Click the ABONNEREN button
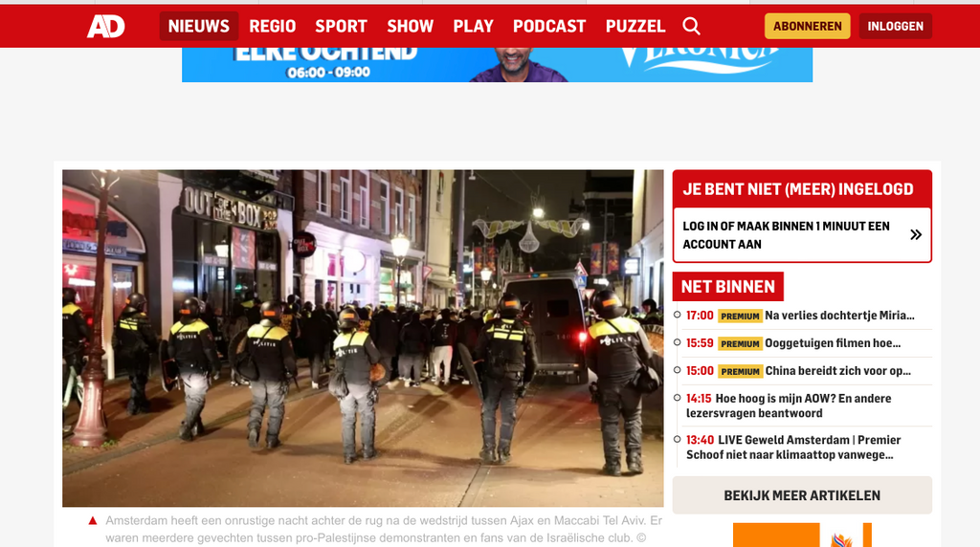 808,26
